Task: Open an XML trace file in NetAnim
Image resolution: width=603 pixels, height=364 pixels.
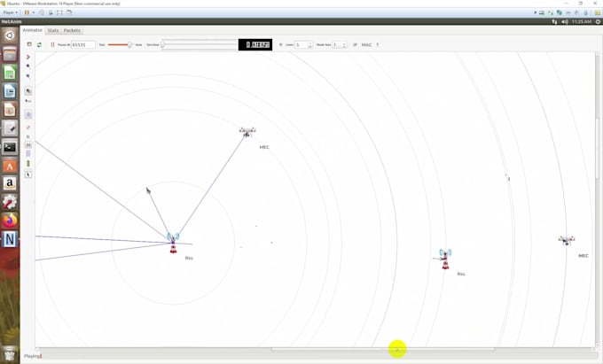Action: pyautogui.click(x=29, y=44)
